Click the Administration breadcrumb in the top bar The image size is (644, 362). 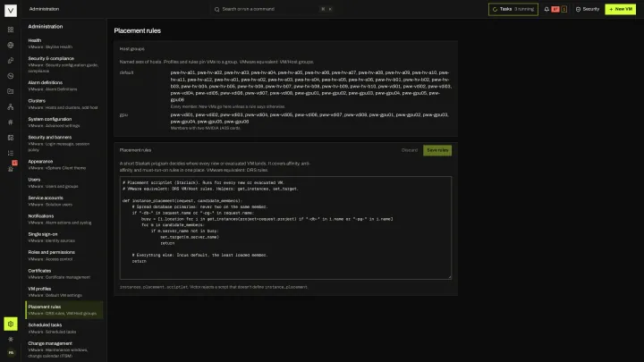[x=44, y=9]
